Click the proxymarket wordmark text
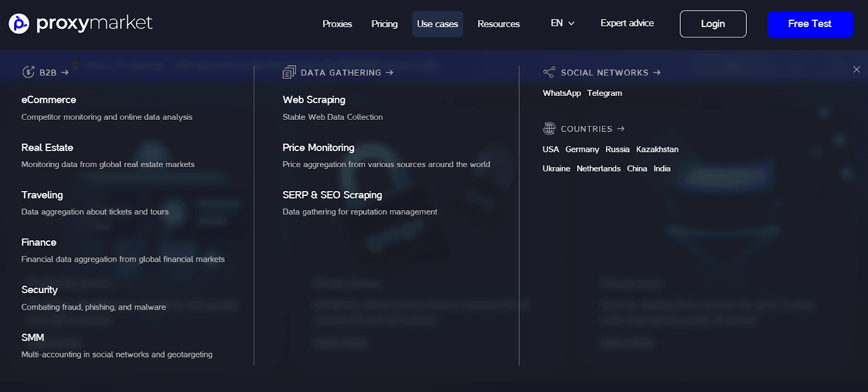Screen dimensions: 868x392 coord(94,24)
